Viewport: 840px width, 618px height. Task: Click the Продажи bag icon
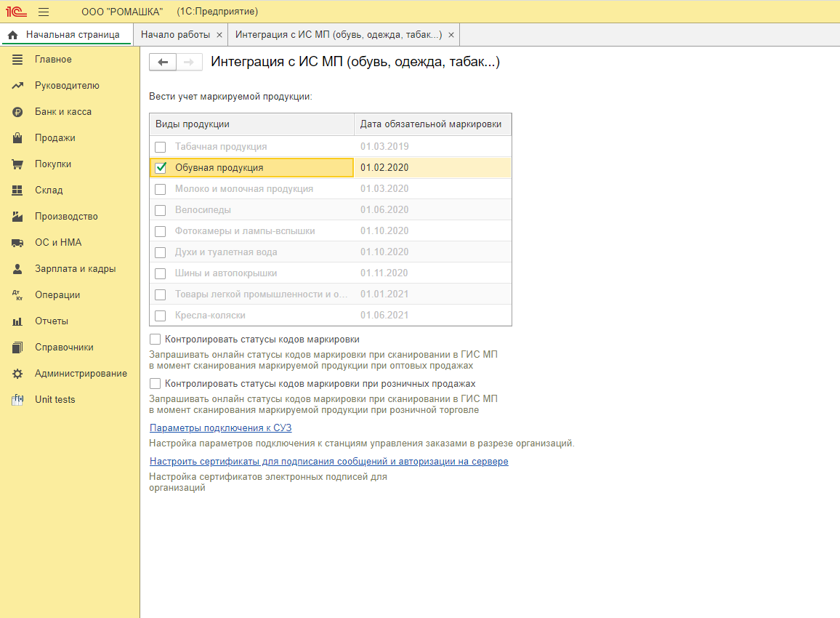click(x=17, y=137)
